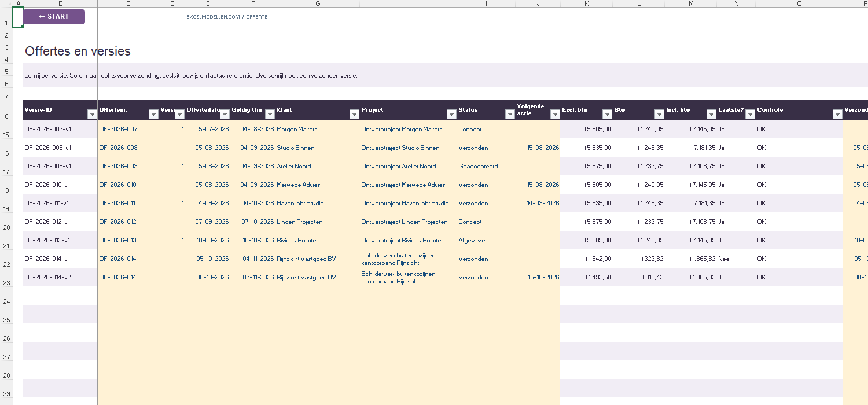Select the Volgende actie date 14-09-2026
The height and width of the screenshot is (405, 868).
click(538, 203)
